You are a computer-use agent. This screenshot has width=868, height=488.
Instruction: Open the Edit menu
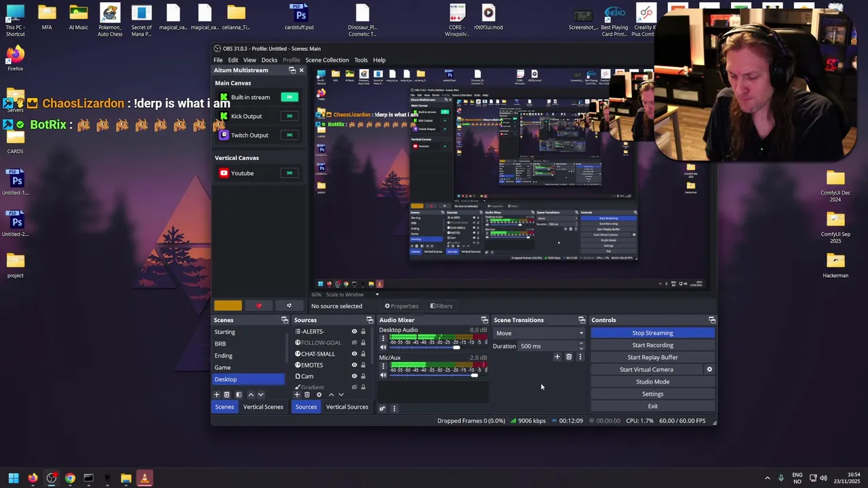(233, 60)
